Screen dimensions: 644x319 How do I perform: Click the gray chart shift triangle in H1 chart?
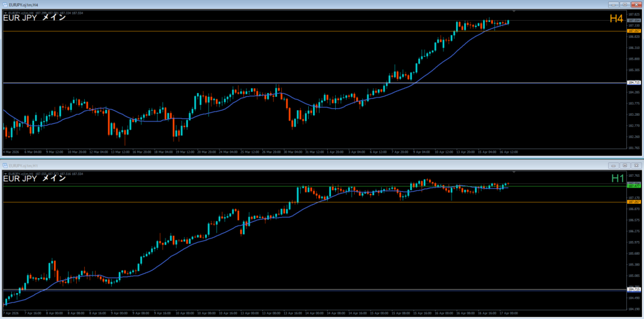(514, 172)
